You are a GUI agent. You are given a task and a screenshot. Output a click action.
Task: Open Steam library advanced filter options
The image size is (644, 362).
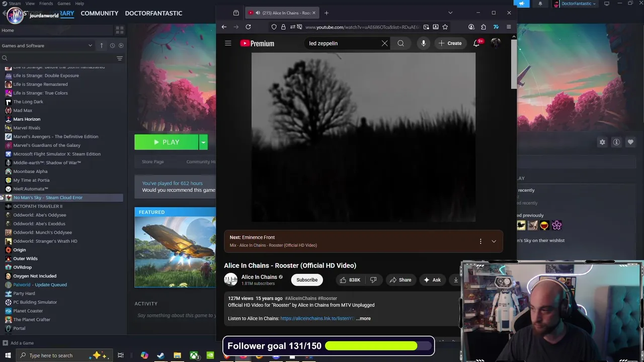click(x=119, y=58)
